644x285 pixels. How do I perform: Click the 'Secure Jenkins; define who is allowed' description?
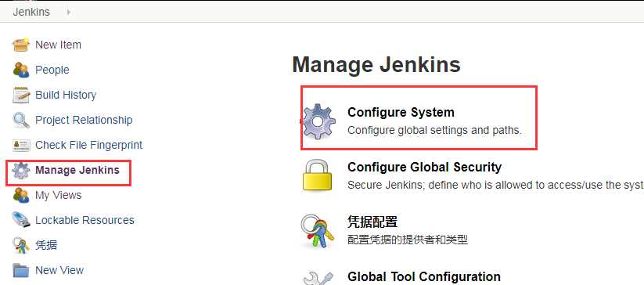[x=495, y=185]
